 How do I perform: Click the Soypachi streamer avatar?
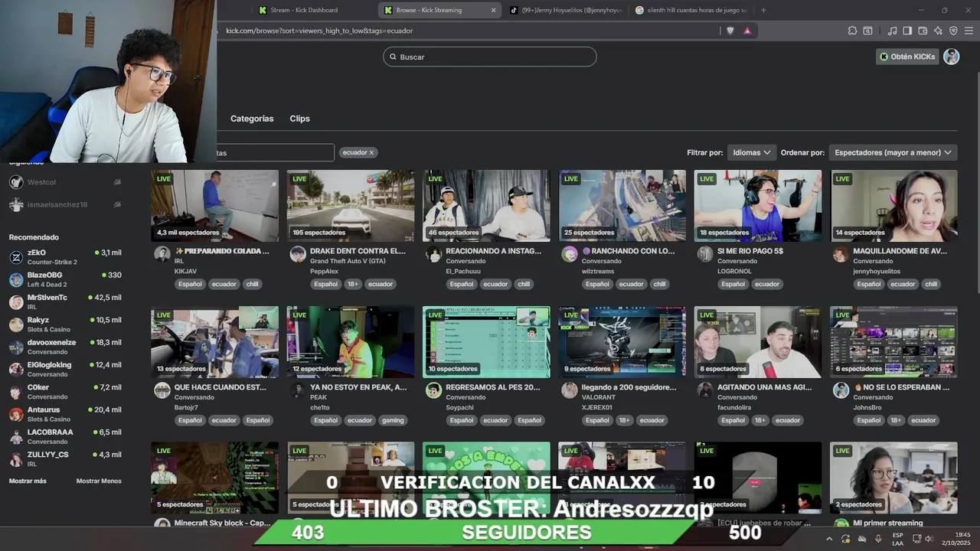(x=433, y=390)
